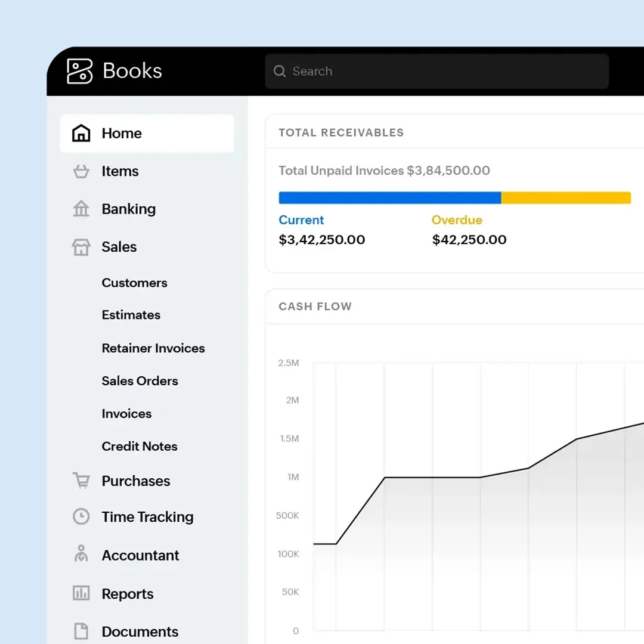The width and height of the screenshot is (644, 644).
Task: Go to Retainer Invoices
Action: 153,348
